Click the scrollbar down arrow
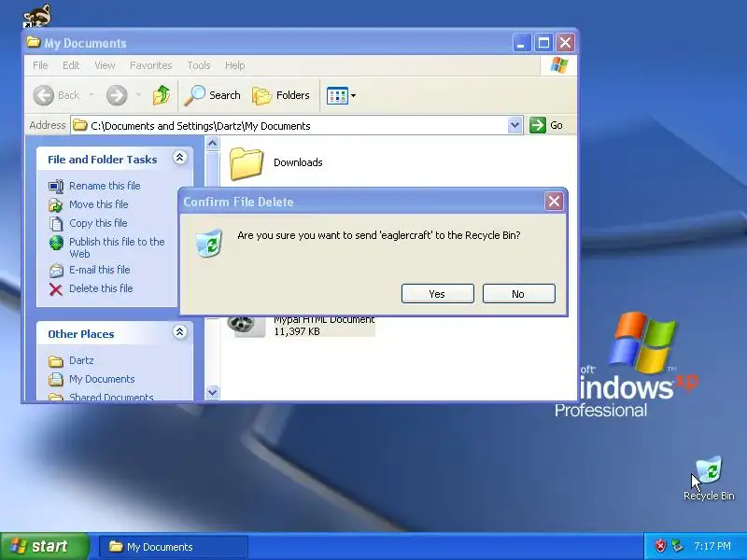The width and height of the screenshot is (747, 560). tap(213, 392)
